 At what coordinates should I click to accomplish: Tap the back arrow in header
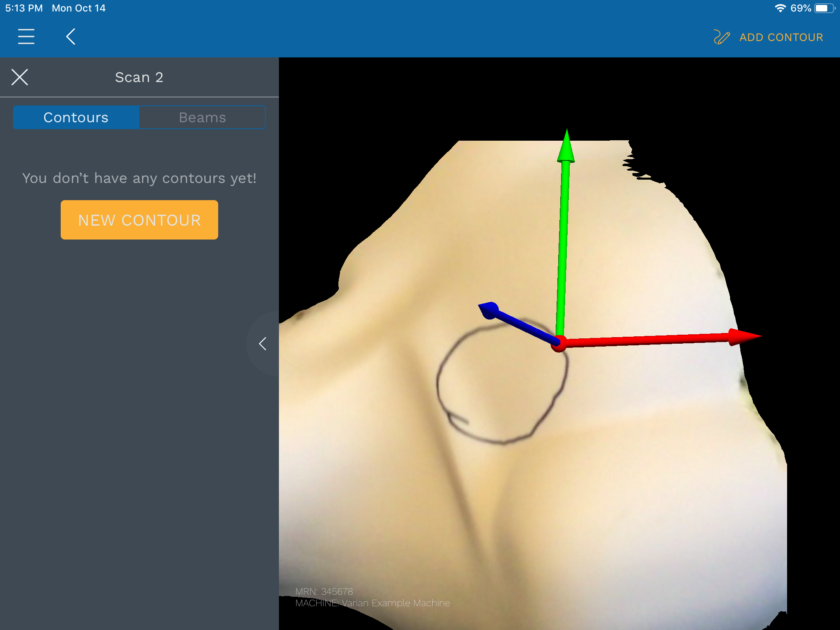point(71,37)
